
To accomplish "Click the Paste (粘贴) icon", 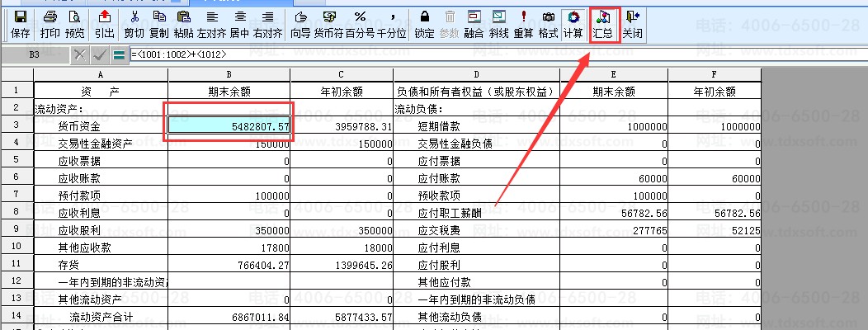I will coord(184,25).
